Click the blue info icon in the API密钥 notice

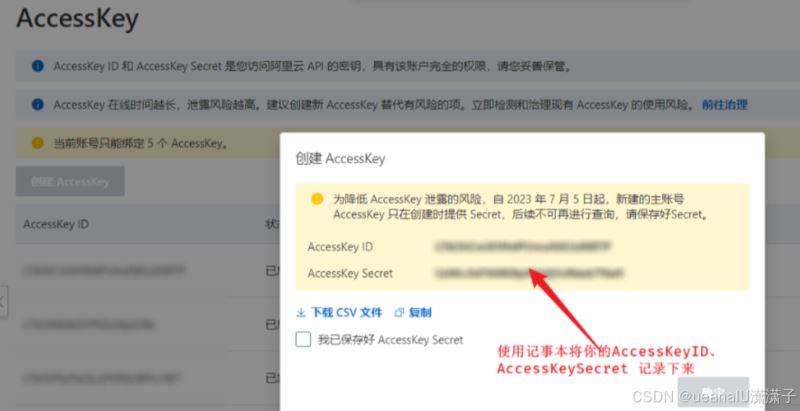38,66
